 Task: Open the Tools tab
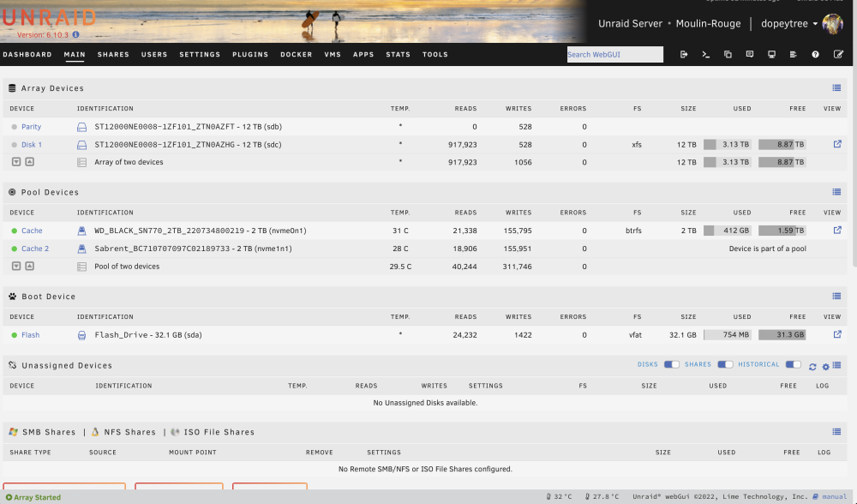(x=435, y=55)
